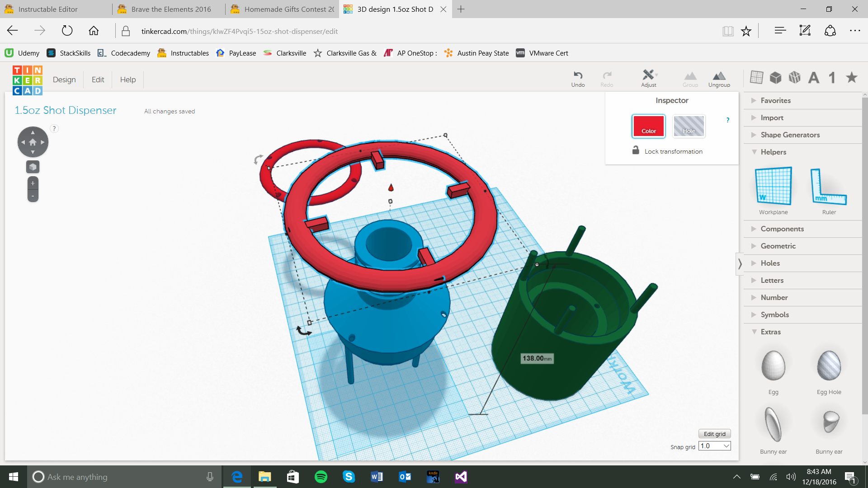868x488 pixels.
Task: Click the home view navigation button
Action: [33, 142]
